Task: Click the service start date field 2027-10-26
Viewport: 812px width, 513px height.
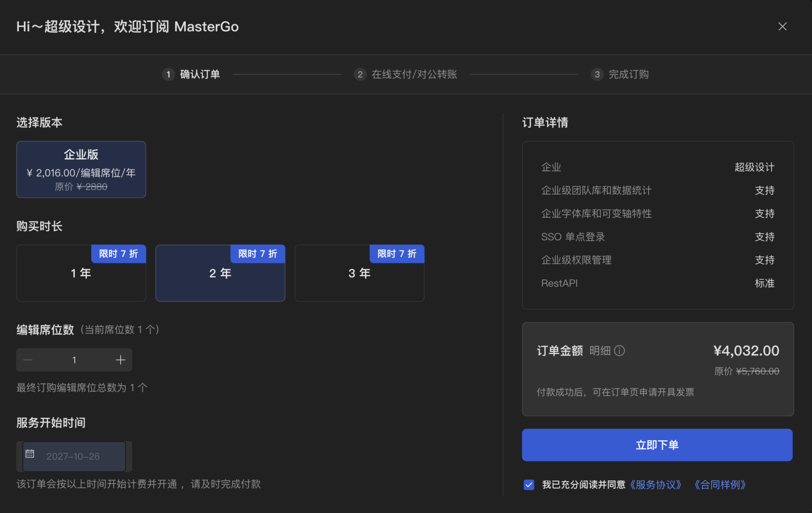Action: tap(74, 456)
